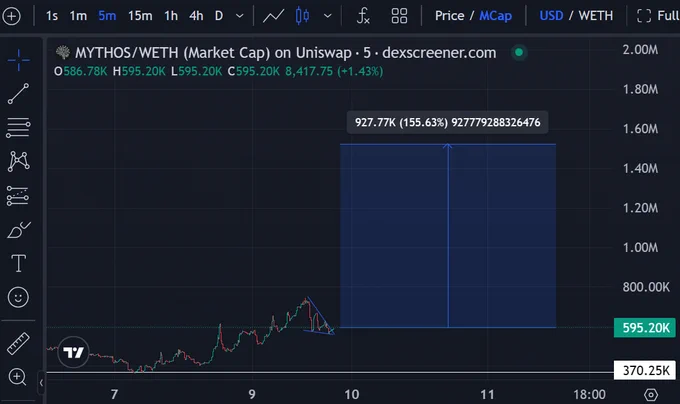
Task: Click the 2.00M price axis label
Action: click(640, 49)
